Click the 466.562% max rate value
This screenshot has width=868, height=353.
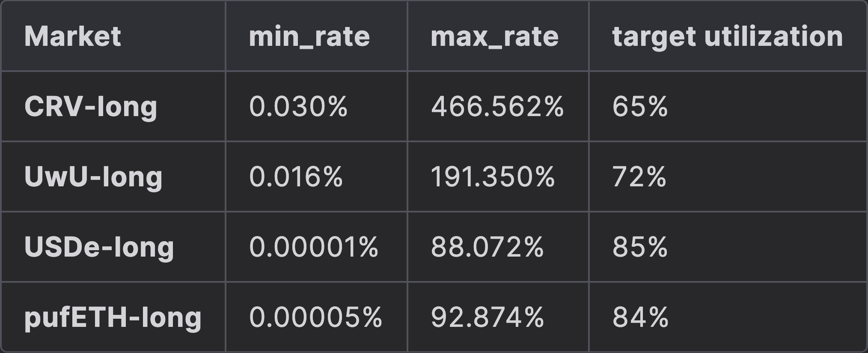click(497, 106)
